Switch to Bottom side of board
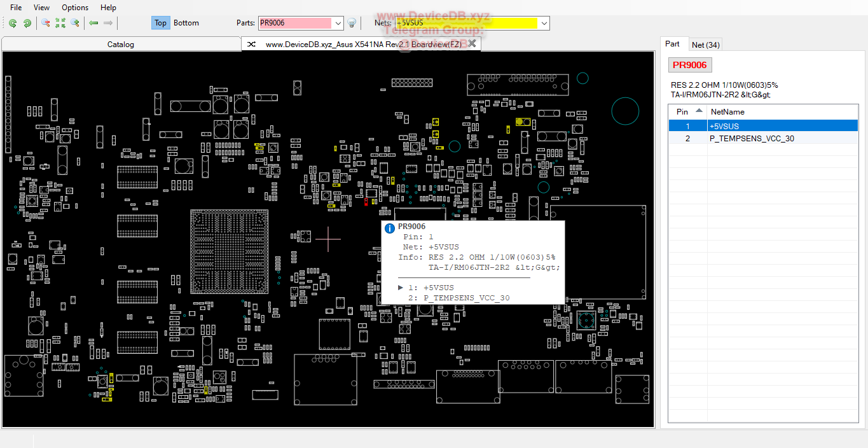This screenshot has width=868, height=448. pyautogui.click(x=186, y=23)
